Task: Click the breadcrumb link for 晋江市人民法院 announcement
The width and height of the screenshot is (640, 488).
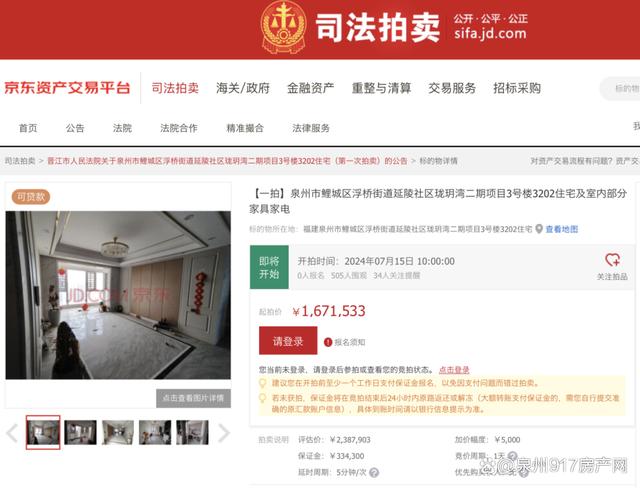Action: tap(227, 161)
